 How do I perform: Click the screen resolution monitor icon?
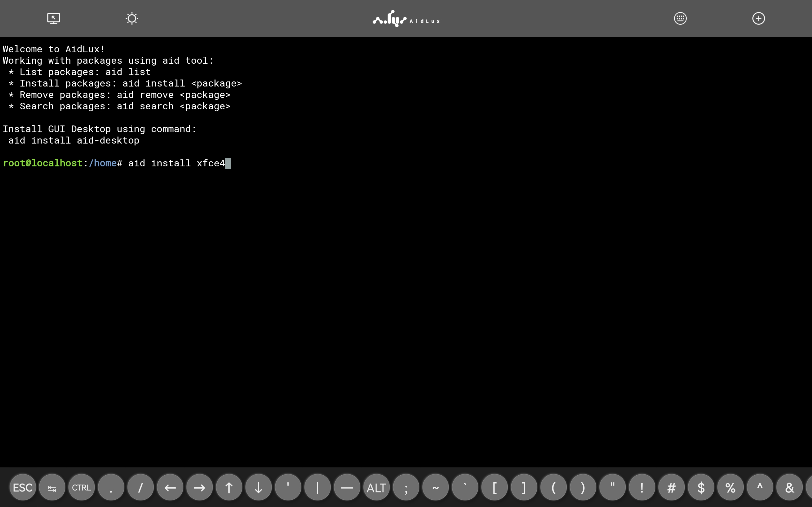[53, 18]
